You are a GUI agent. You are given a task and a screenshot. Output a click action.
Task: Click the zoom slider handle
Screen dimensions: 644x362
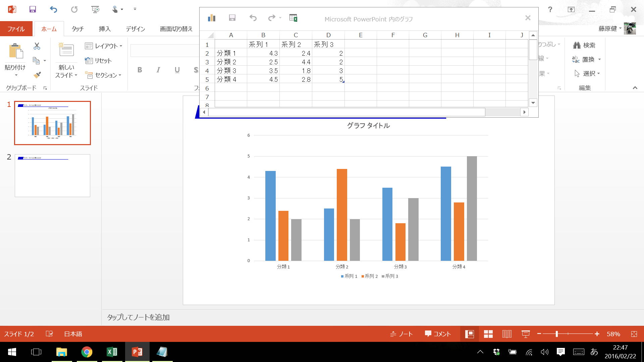(556, 334)
